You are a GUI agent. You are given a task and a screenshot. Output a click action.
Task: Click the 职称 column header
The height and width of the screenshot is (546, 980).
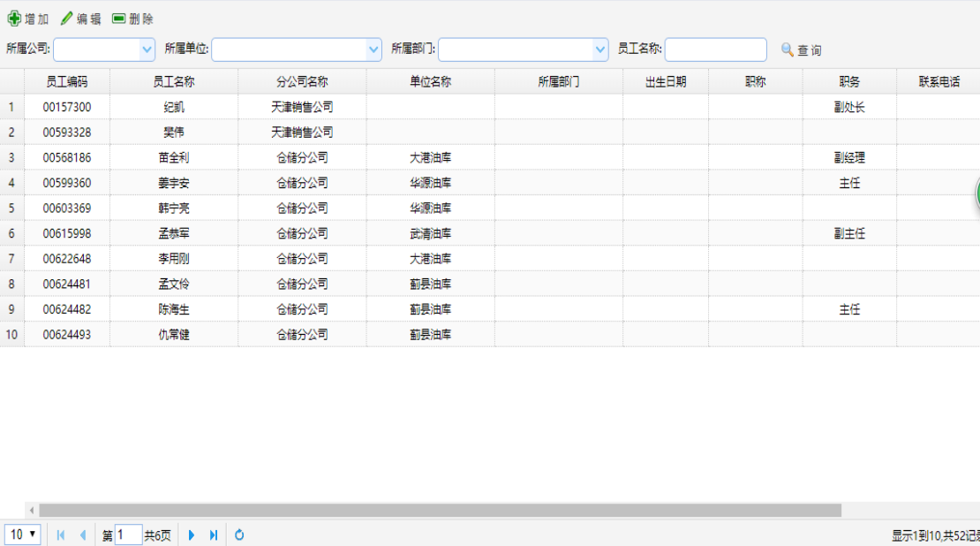(x=756, y=81)
